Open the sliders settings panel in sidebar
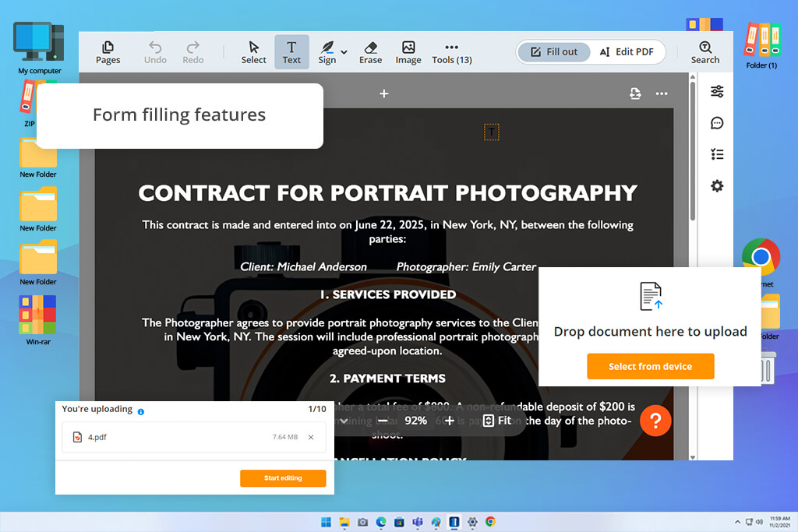Image resolution: width=798 pixels, height=532 pixels. 717,92
